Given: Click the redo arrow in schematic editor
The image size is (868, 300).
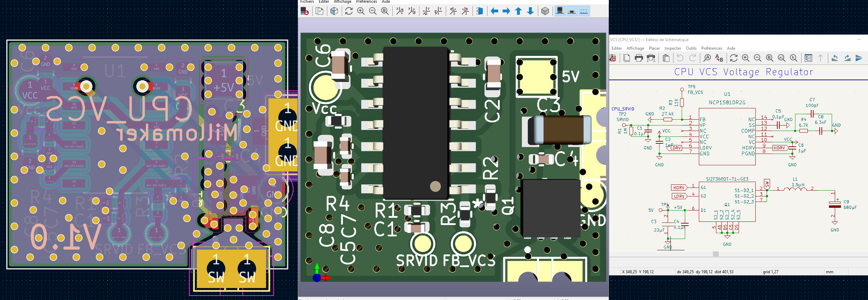Looking at the screenshot, I should (x=692, y=58).
